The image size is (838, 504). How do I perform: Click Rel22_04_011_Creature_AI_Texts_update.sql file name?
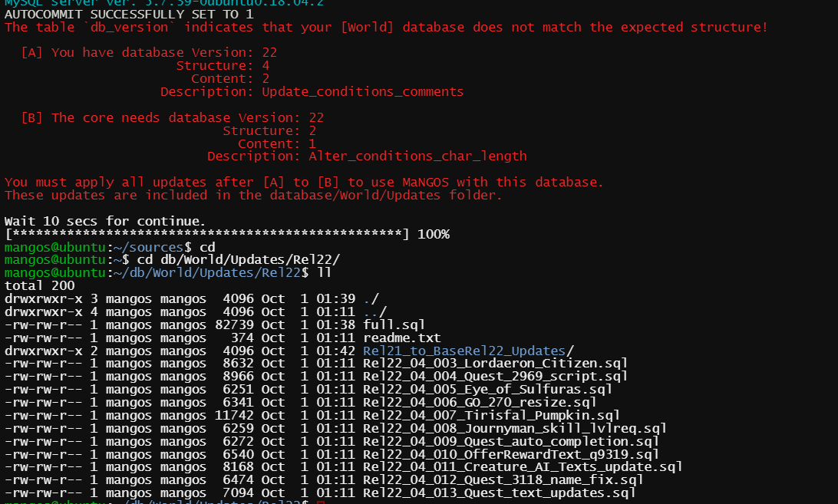[523, 467]
